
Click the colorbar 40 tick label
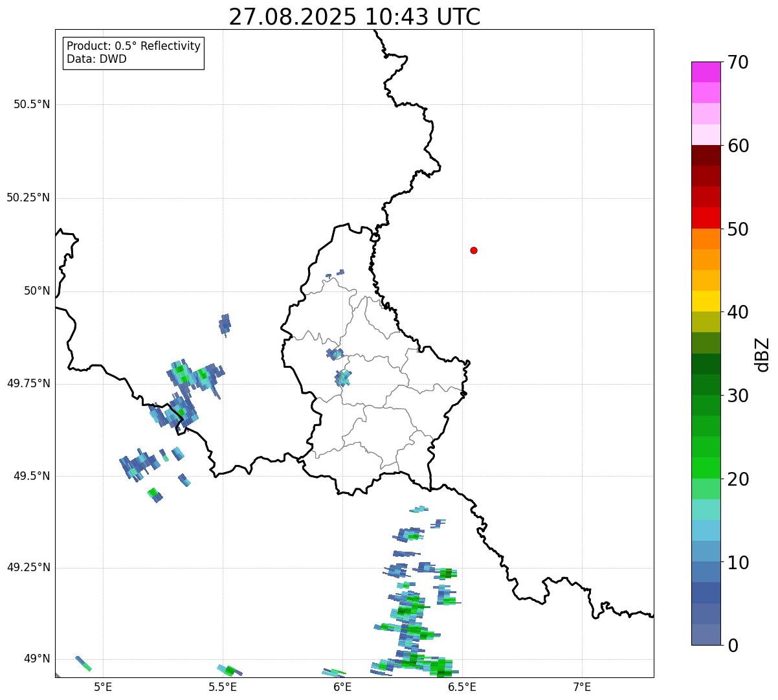click(738, 312)
